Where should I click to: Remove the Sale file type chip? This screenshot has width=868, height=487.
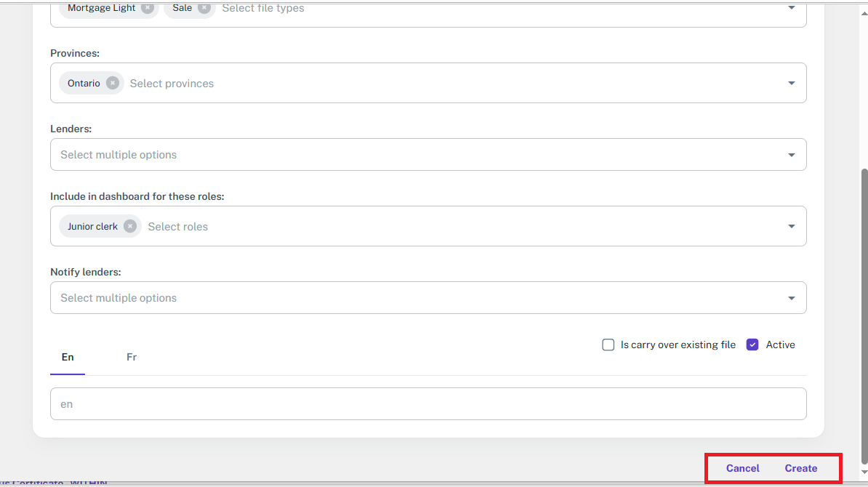[204, 8]
